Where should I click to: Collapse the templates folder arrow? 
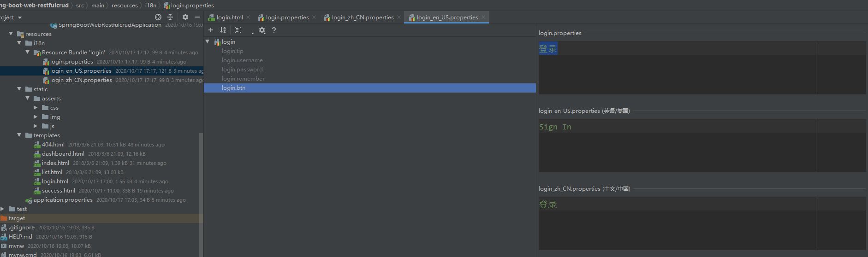coord(19,135)
